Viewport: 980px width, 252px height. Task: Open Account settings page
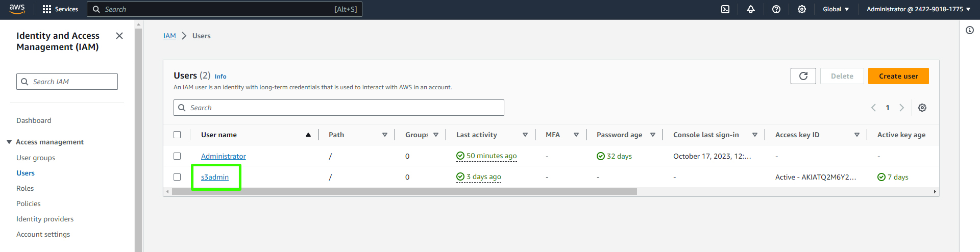pos(43,234)
